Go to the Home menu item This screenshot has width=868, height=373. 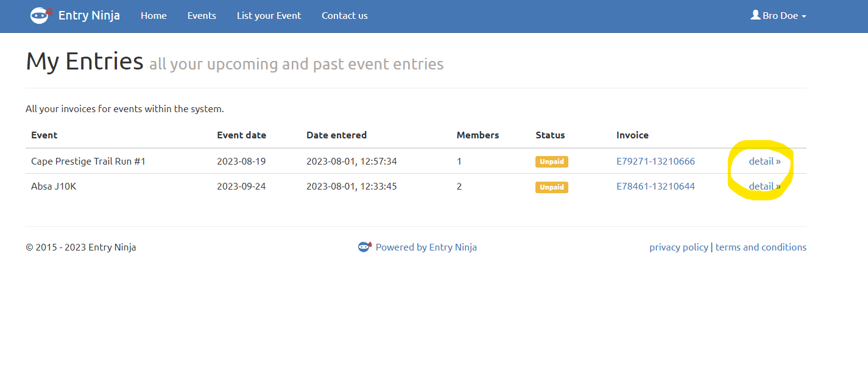(153, 16)
